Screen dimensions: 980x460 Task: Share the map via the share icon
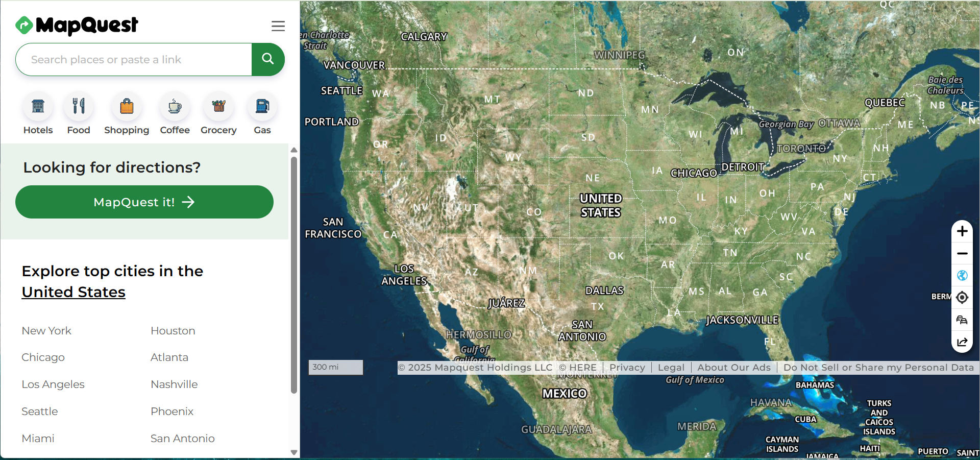pos(963,343)
